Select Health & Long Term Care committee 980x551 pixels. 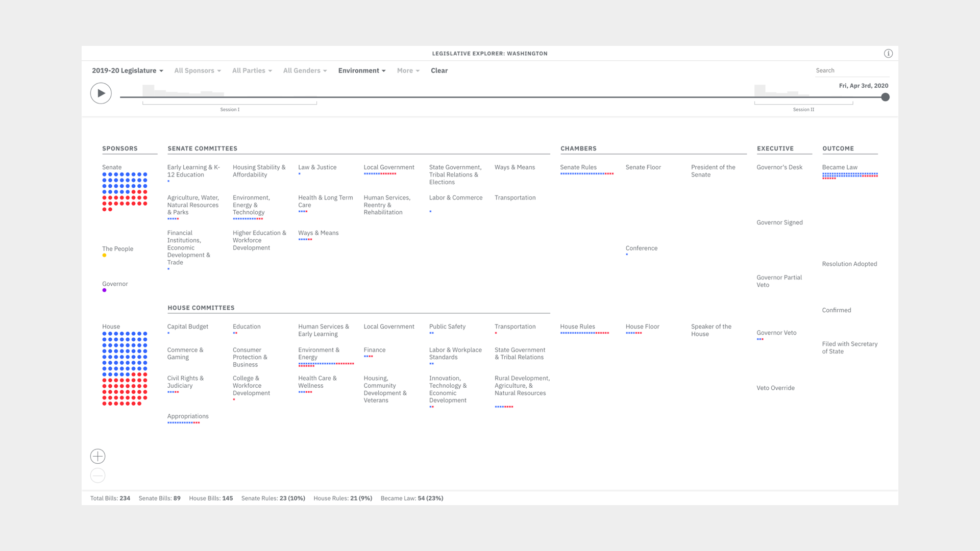tap(326, 202)
